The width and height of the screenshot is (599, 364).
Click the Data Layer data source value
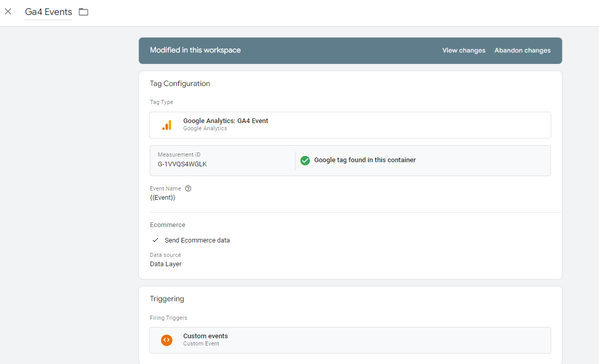pos(166,264)
